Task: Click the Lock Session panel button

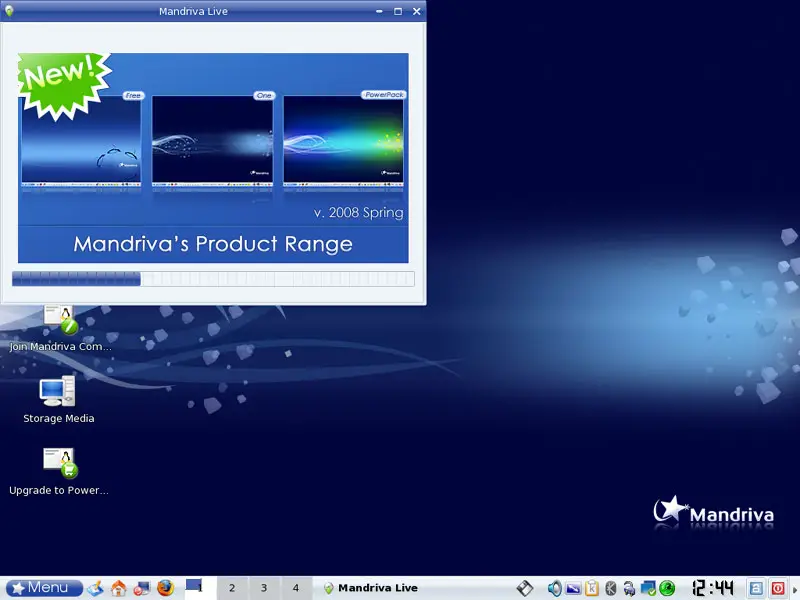Action: [x=756, y=588]
